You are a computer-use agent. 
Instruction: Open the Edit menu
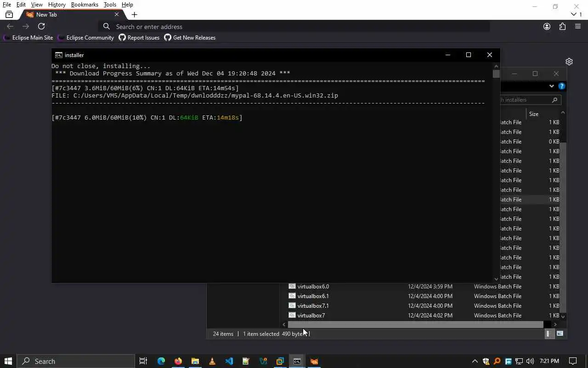coord(21,5)
